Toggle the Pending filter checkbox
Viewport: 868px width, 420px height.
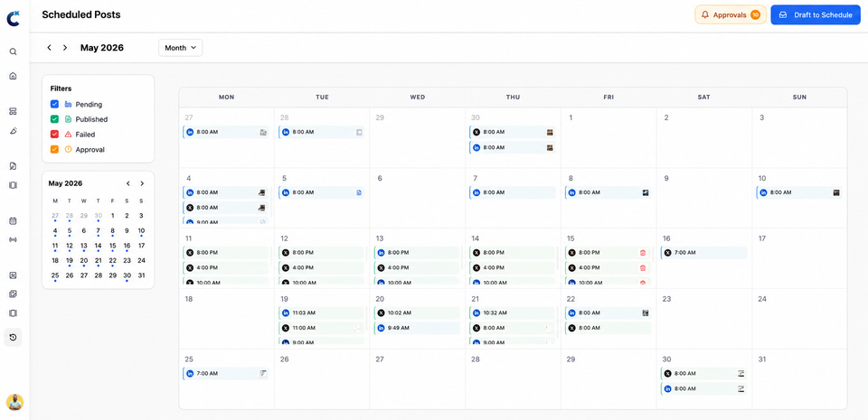coord(54,104)
